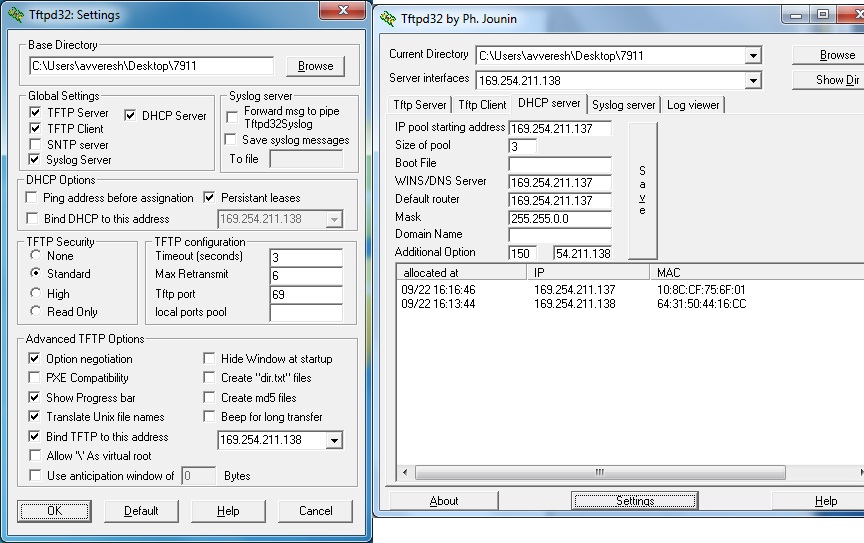Expand the Current Directory dropdown
864x543 pixels.
[x=753, y=56]
